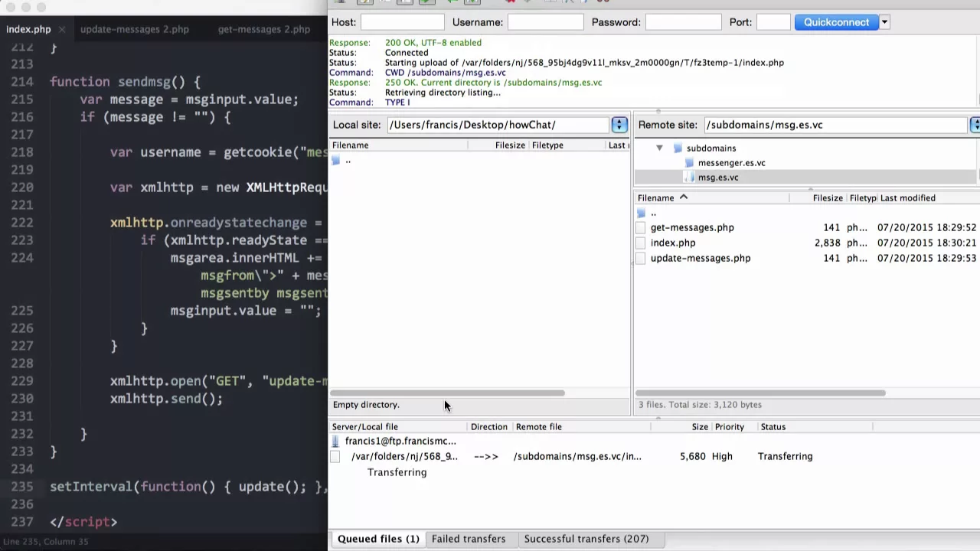Click the High priority value in queue

pos(722,457)
